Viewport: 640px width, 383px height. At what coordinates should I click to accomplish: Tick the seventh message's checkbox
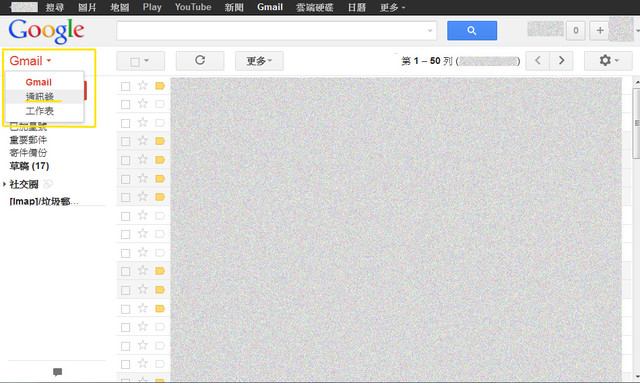[x=125, y=198]
